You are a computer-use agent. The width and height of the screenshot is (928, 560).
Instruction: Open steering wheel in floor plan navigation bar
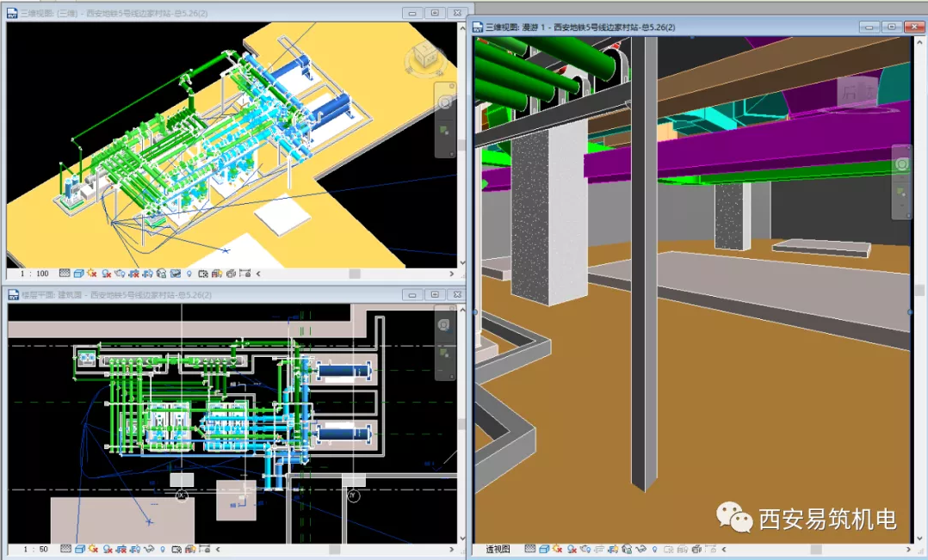click(444, 324)
